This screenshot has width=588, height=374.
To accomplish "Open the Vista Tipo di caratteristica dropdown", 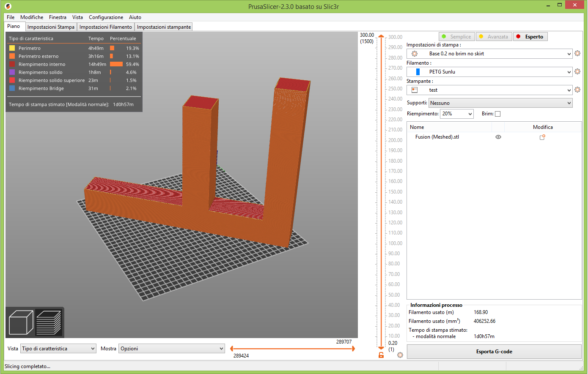I will click(58, 349).
